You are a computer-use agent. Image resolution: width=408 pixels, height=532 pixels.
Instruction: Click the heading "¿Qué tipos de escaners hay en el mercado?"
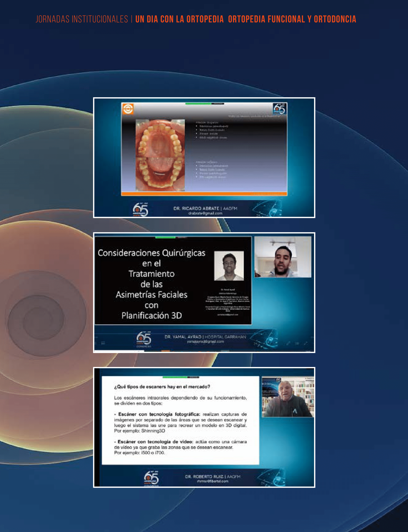[162, 387]
